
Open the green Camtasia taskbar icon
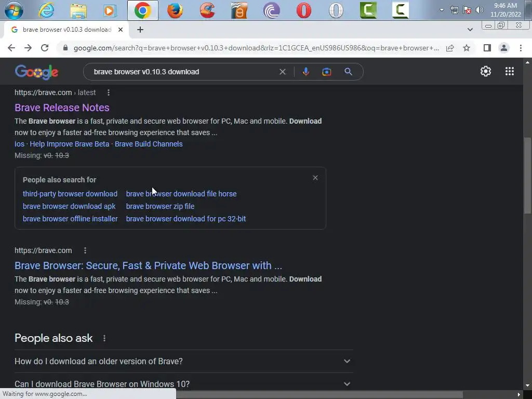(368, 10)
